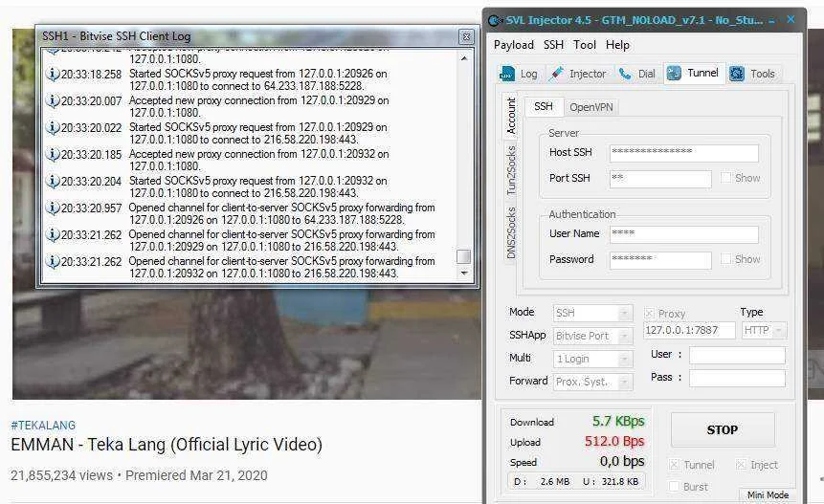Click the Password input field

(x=660, y=260)
